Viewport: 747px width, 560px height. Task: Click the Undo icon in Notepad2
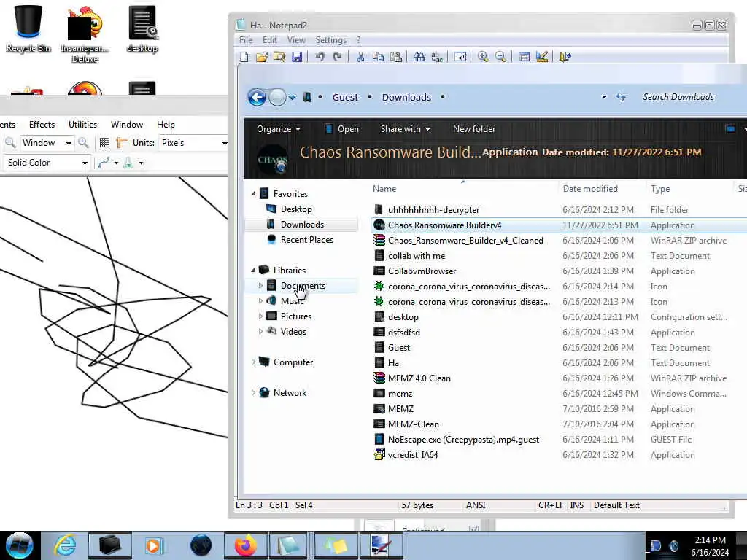[320, 57]
